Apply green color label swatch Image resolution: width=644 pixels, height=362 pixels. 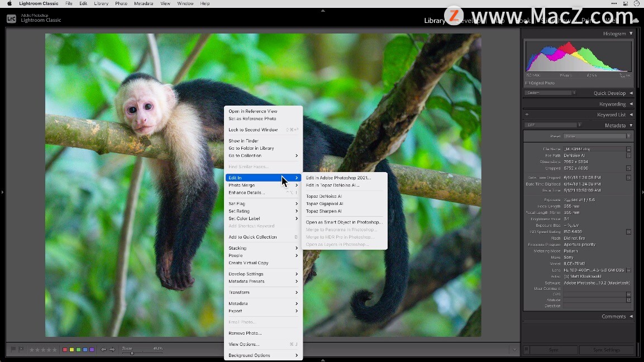78,350
